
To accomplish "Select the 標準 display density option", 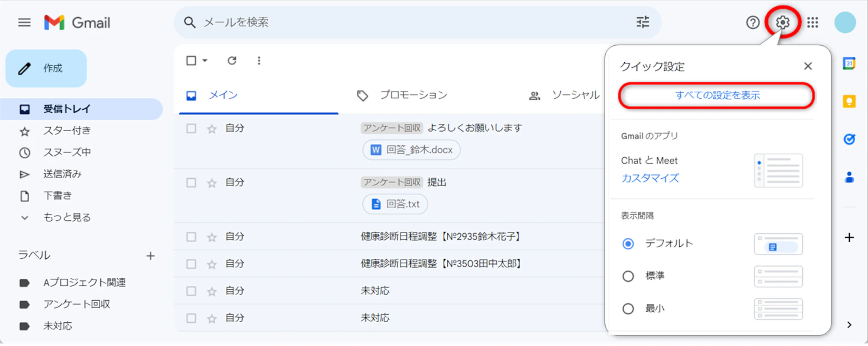I will click(x=628, y=276).
